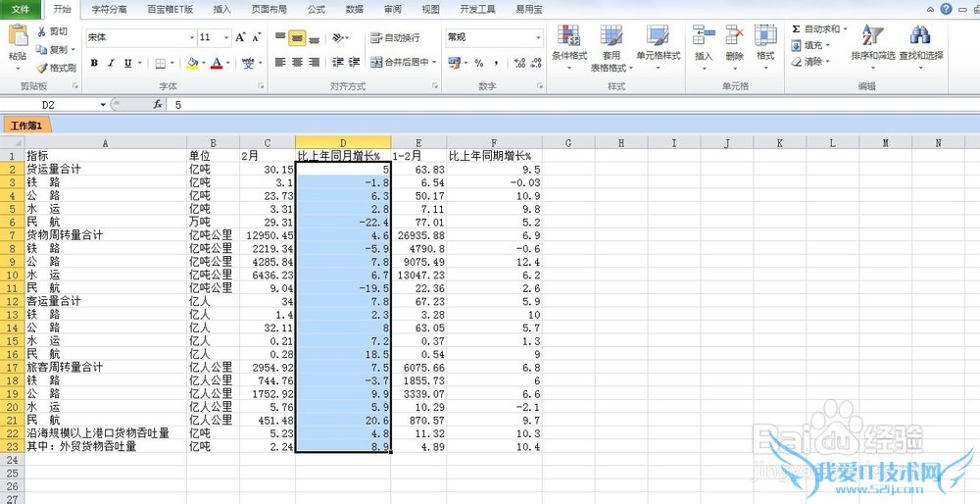
Task: Toggle Bold formatting
Action: (94, 63)
